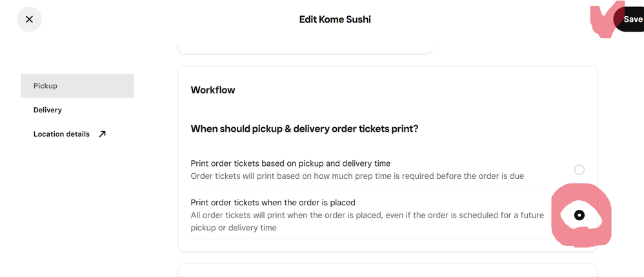
Task: Click the Workflow section heading
Action: point(213,90)
